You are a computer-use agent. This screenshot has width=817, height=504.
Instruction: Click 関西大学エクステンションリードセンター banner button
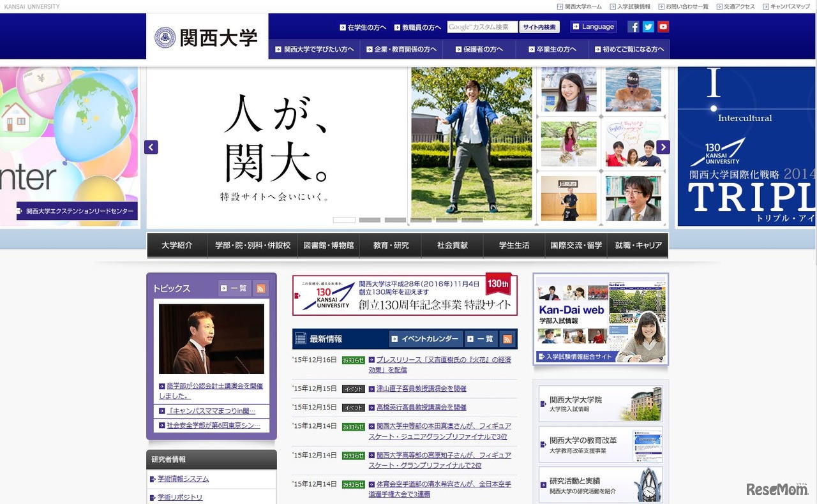[x=77, y=211]
